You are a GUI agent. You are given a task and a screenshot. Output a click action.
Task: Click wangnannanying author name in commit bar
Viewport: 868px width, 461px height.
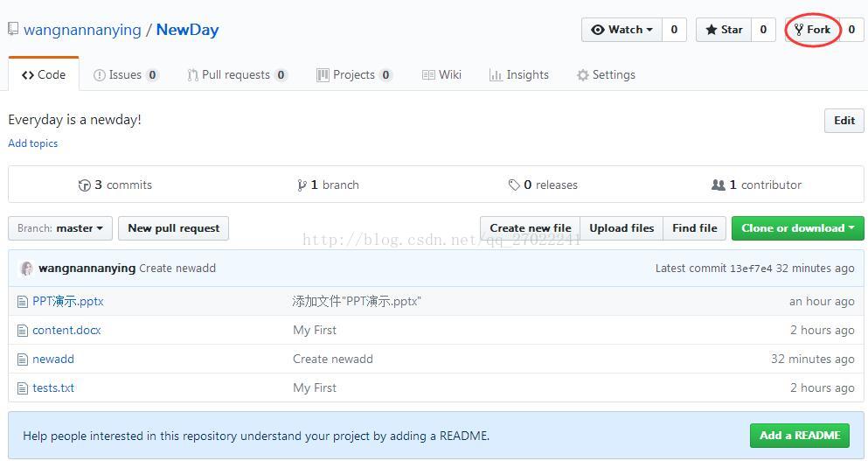point(87,269)
